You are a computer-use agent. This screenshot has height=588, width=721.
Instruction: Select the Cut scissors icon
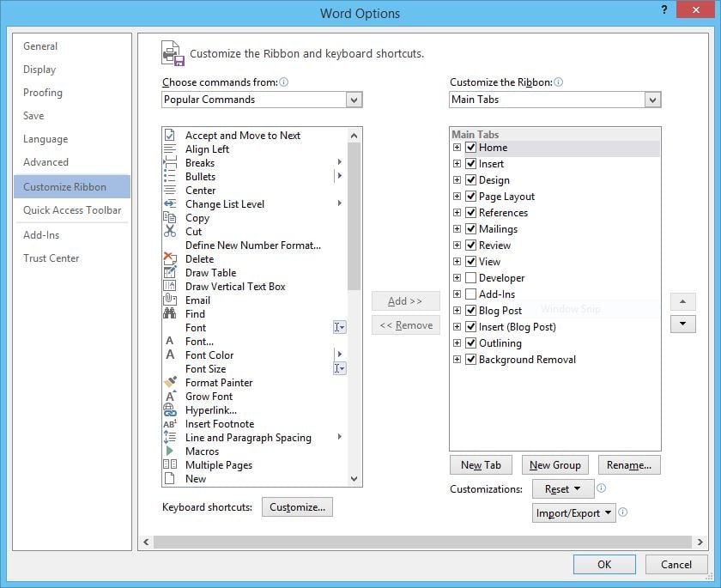pyautogui.click(x=174, y=232)
